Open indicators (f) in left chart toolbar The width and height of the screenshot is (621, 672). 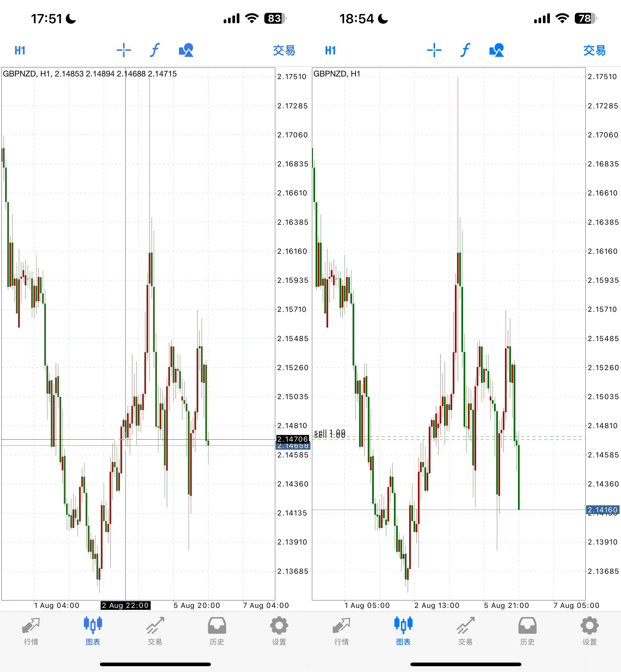click(155, 50)
